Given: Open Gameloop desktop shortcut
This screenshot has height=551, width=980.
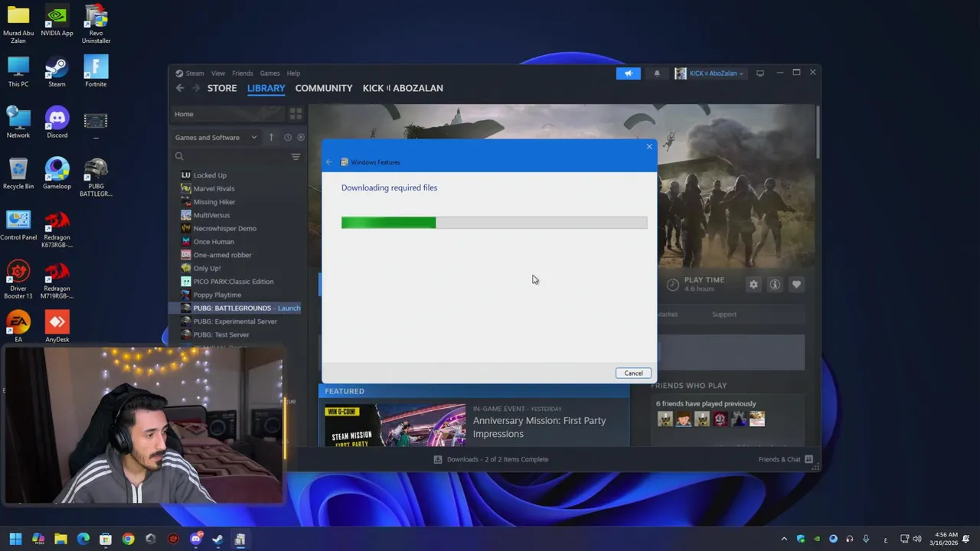Looking at the screenshot, I should pos(57,174).
